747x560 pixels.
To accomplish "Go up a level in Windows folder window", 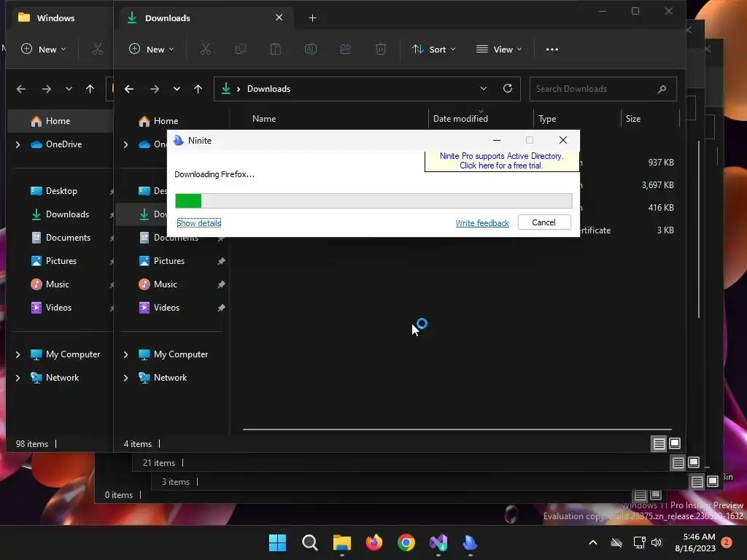I will coord(90,89).
